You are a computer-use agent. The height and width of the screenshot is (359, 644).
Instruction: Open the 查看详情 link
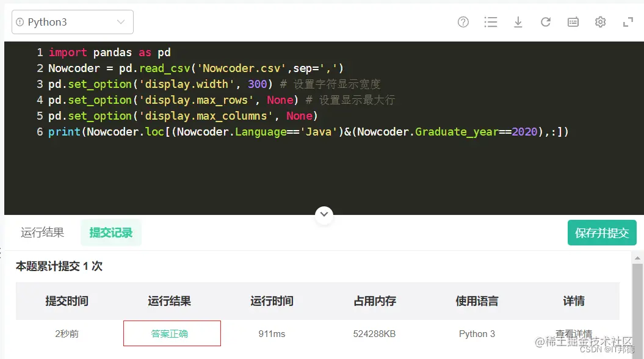(574, 333)
